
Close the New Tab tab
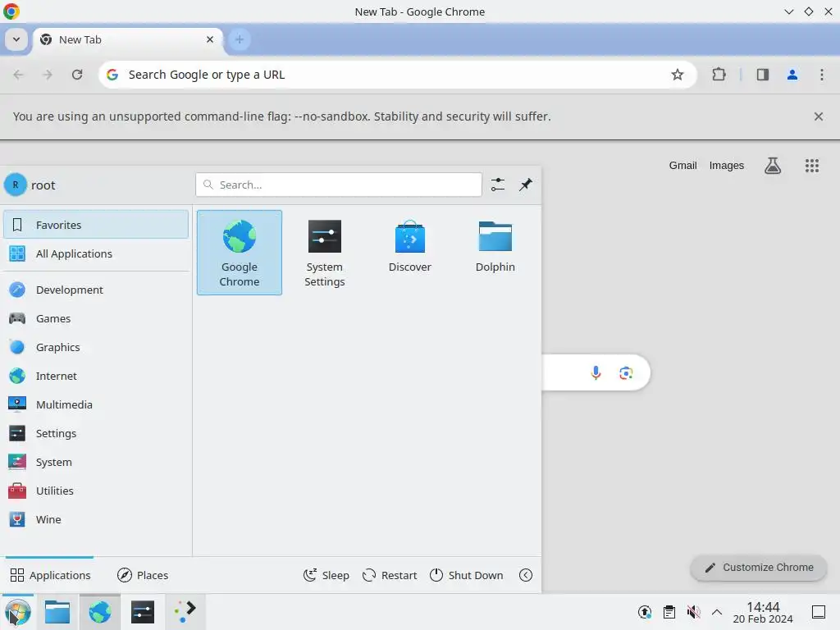point(210,39)
